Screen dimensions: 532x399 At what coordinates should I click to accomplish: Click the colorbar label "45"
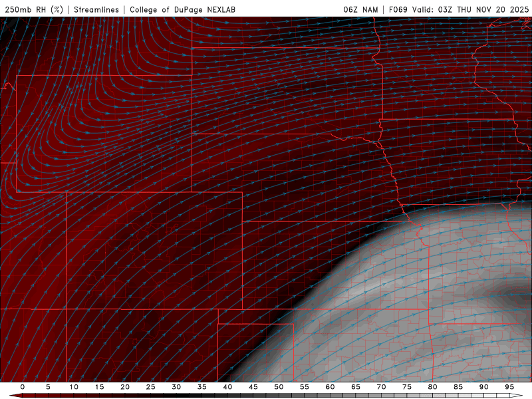point(253,387)
